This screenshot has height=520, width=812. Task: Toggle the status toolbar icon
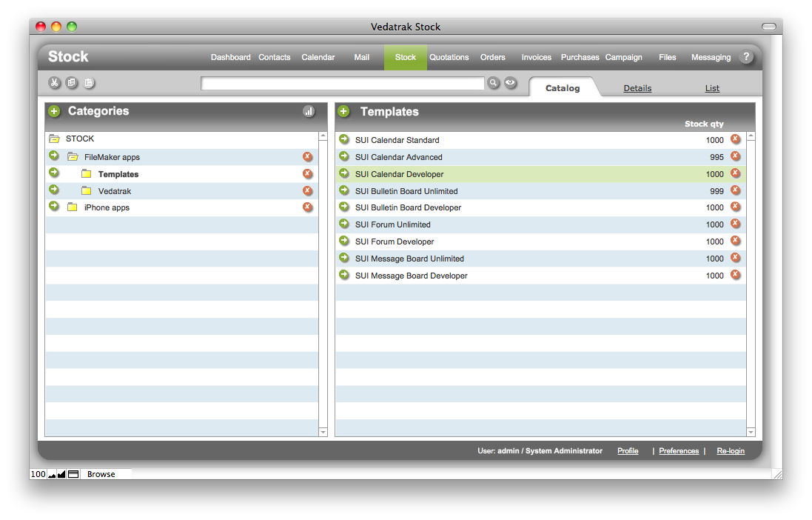coord(73,474)
